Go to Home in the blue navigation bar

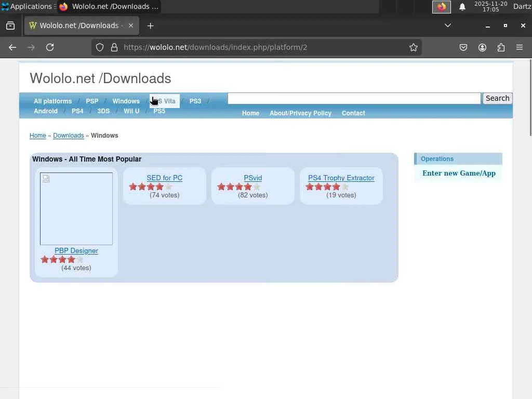click(250, 113)
